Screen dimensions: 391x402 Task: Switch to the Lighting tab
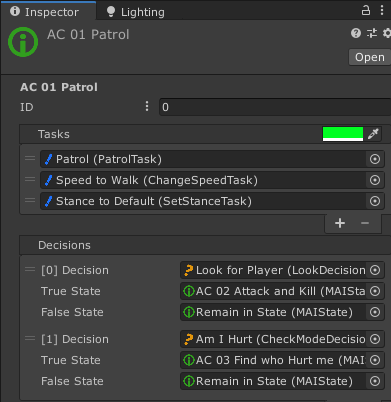[x=135, y=12]
